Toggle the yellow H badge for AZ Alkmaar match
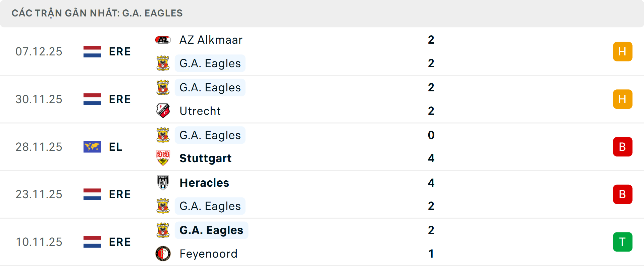Viewport: 644px width, 266px height. click(x=623, y=51)
